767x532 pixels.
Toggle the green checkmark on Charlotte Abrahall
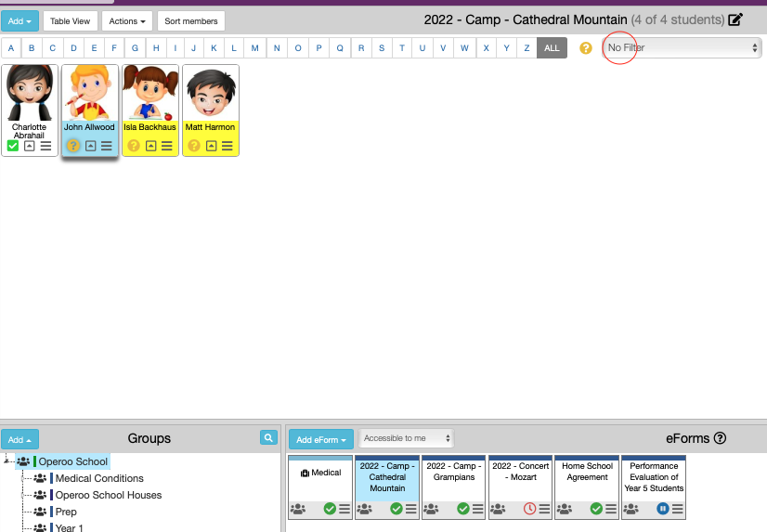tap(13, 146)
